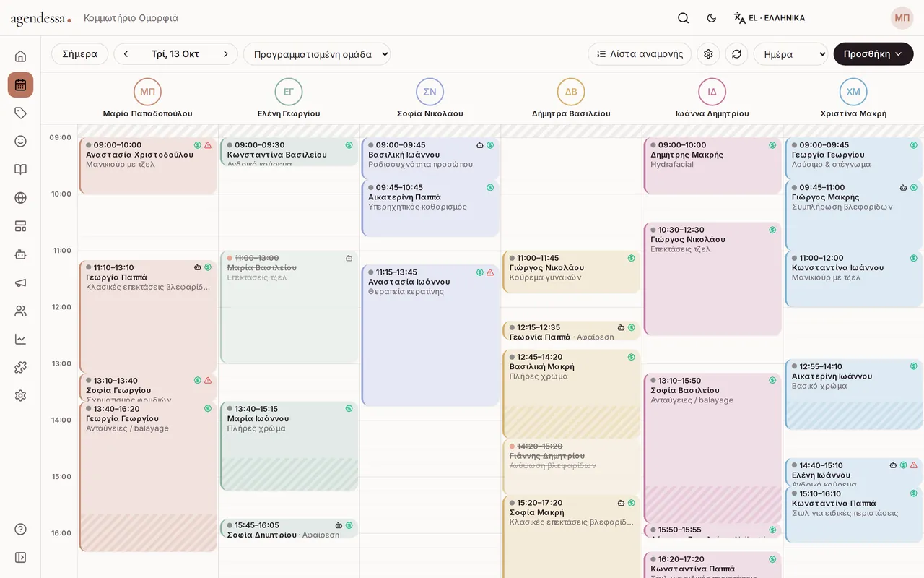
Task: Open the chart analytics icon in sidebar
Action: click(x=20, y=339)
